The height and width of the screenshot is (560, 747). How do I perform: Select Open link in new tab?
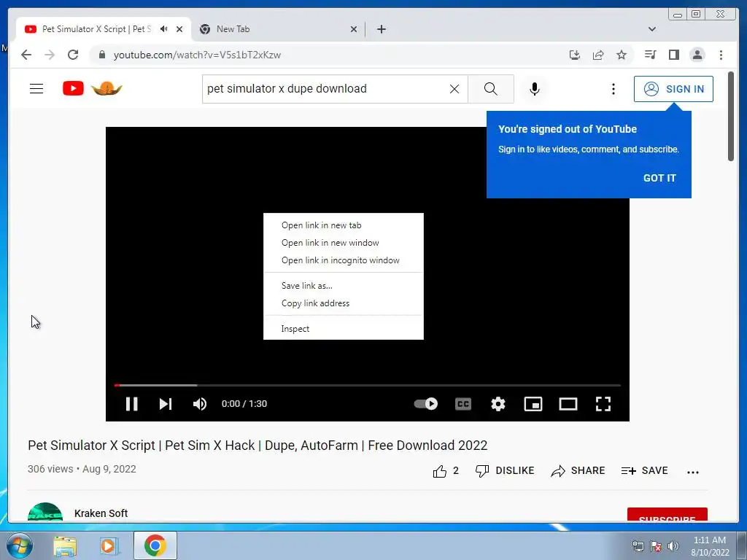pos(343,225)
